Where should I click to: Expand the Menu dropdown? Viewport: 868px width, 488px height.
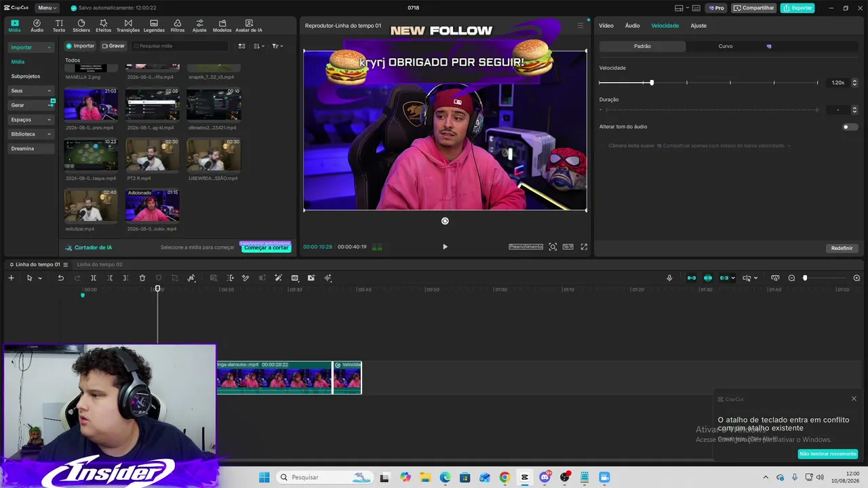(x=47, y=8)
